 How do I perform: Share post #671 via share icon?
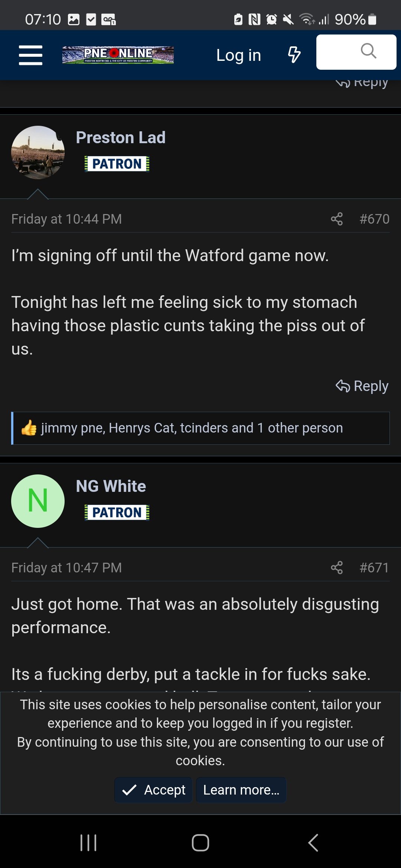[x=337, y=568]
